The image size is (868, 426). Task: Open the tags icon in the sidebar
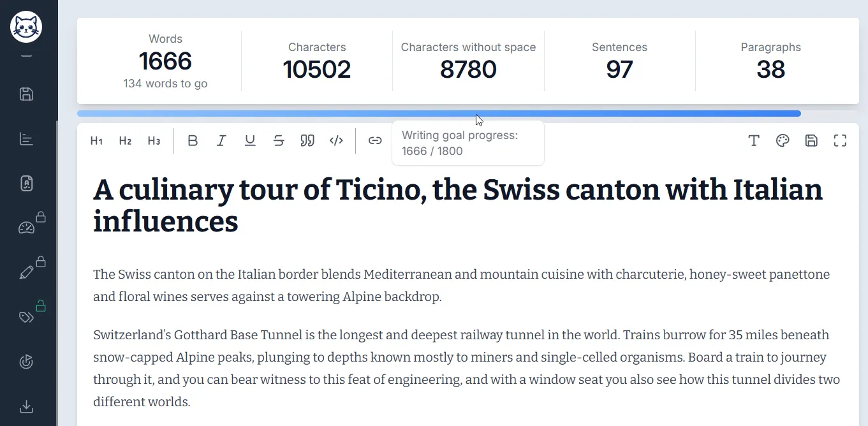click(26, 317)
